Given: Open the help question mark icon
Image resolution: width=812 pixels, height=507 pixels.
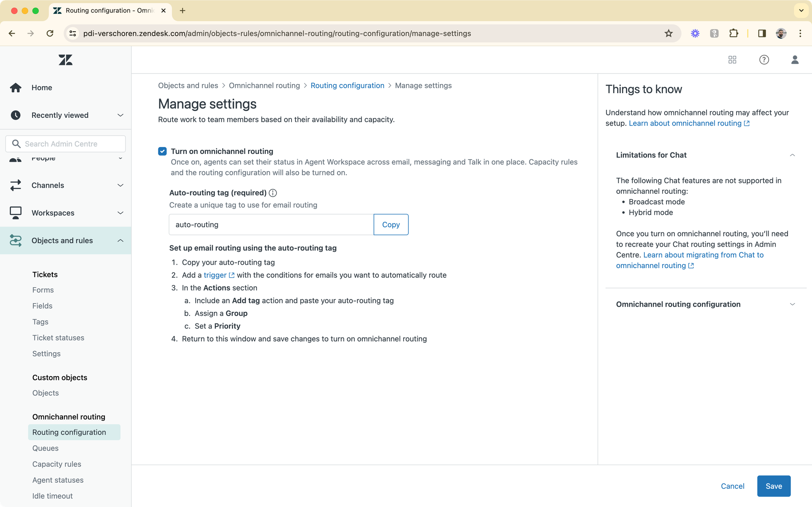Looking at the screenshot, I should [764, 60].
